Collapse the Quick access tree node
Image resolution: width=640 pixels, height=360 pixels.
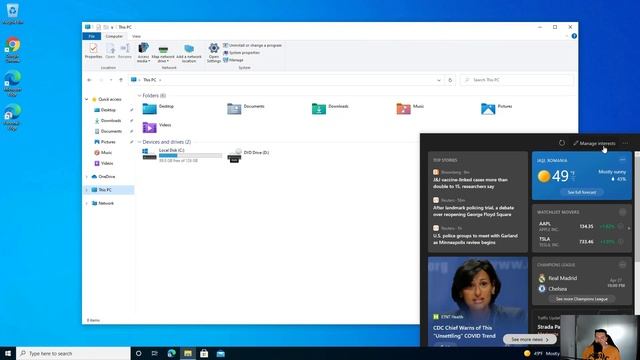[87, 99]
